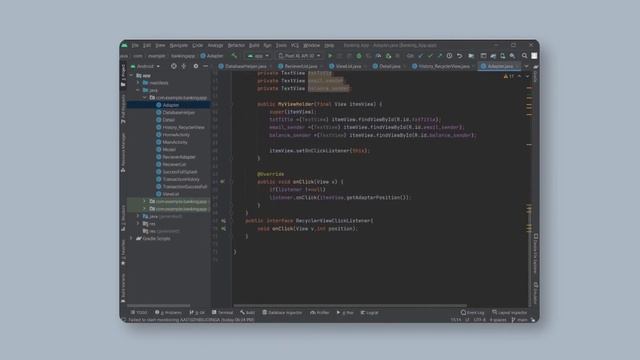
Task: Hide the project panel via minus icon
Action: pyautogui.click(x=206, y=66)
